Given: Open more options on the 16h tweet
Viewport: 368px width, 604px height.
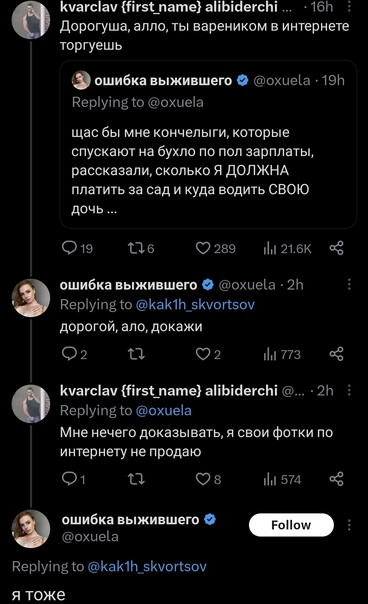Looking at the screenshot, I should pos(349,6).
